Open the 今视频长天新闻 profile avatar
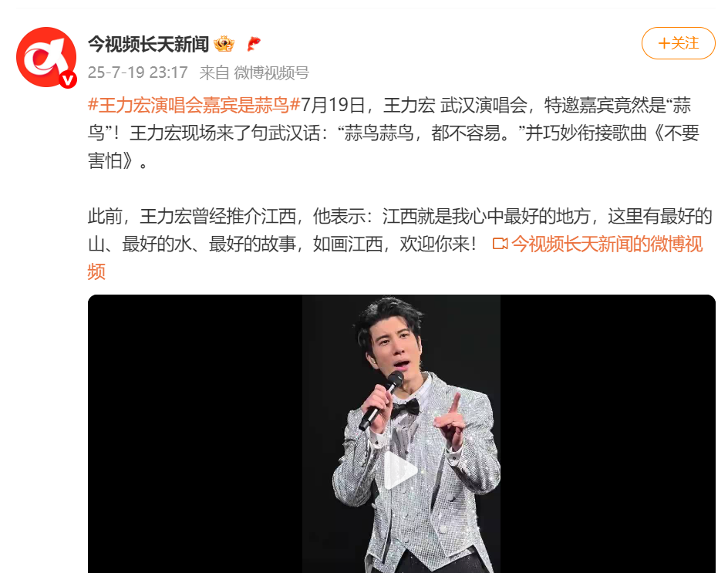The width and height of the screenshot is (728, 573). click(46, 57)
